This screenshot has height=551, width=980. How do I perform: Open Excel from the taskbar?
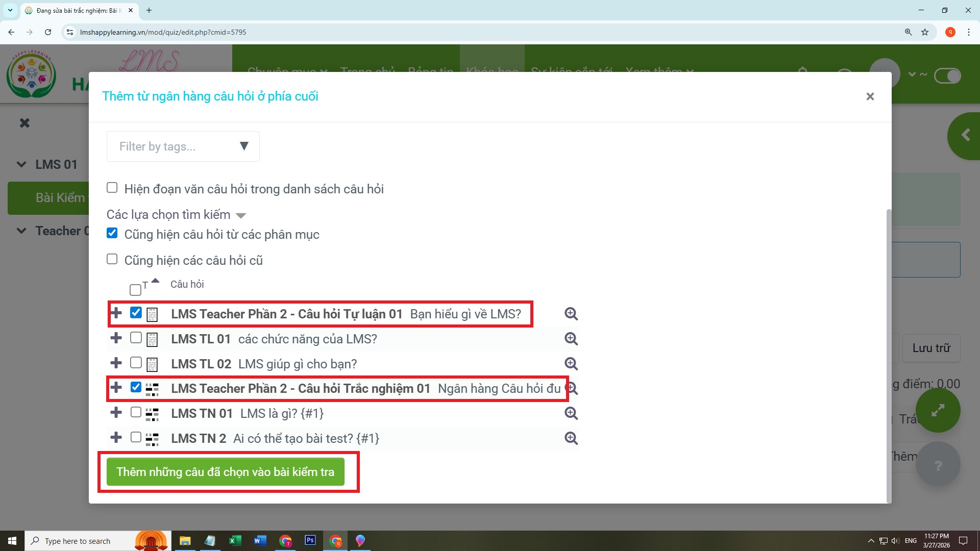(x=235, y=541)
